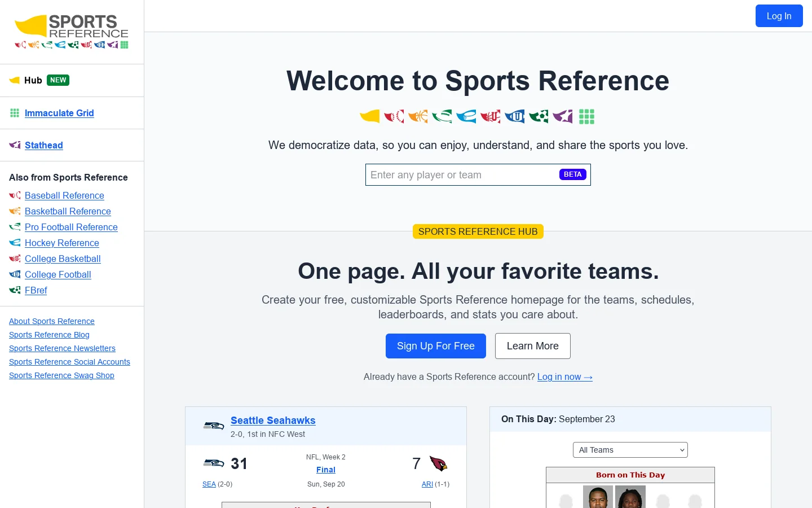This screenshot has height=508, width=812.
Task: Open the green grid icon under the welcome heading
Action: coord(586,116)
